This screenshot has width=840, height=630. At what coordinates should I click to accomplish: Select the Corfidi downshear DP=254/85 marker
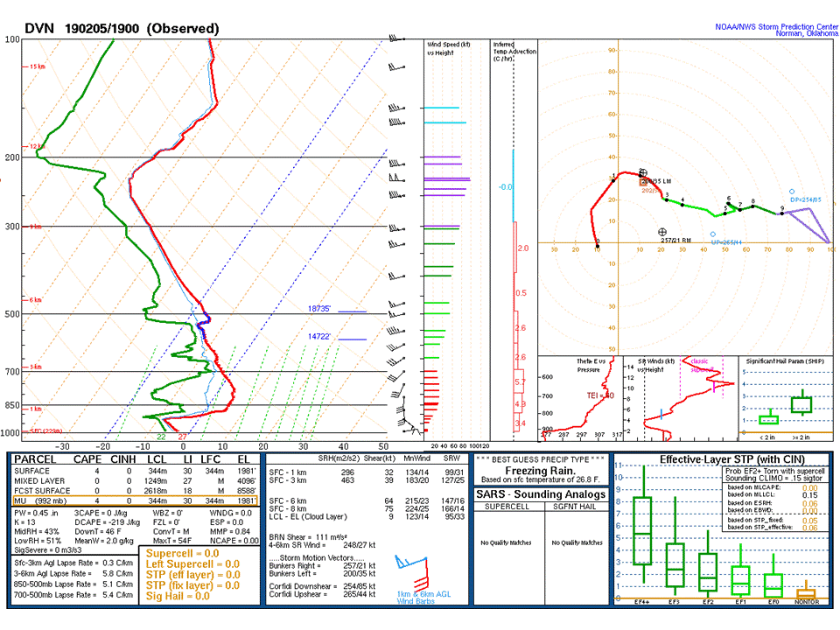click(x=792, y=192)
